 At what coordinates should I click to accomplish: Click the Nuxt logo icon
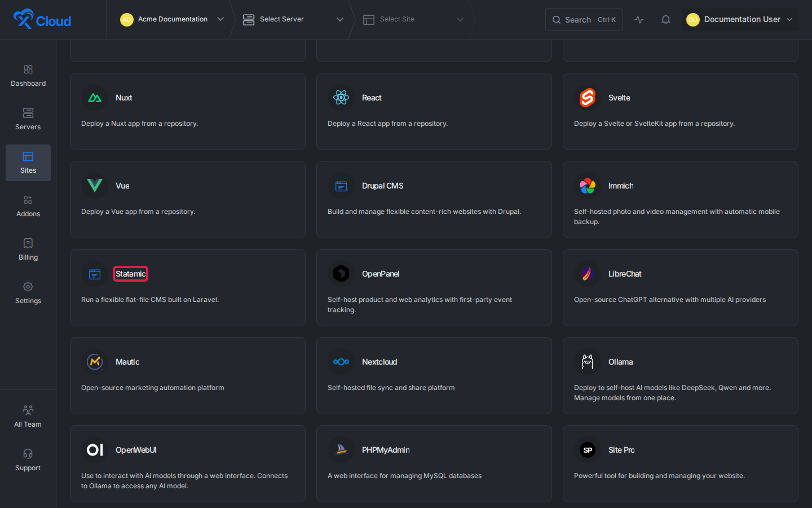pyautogui.click(x=95, y=98)
